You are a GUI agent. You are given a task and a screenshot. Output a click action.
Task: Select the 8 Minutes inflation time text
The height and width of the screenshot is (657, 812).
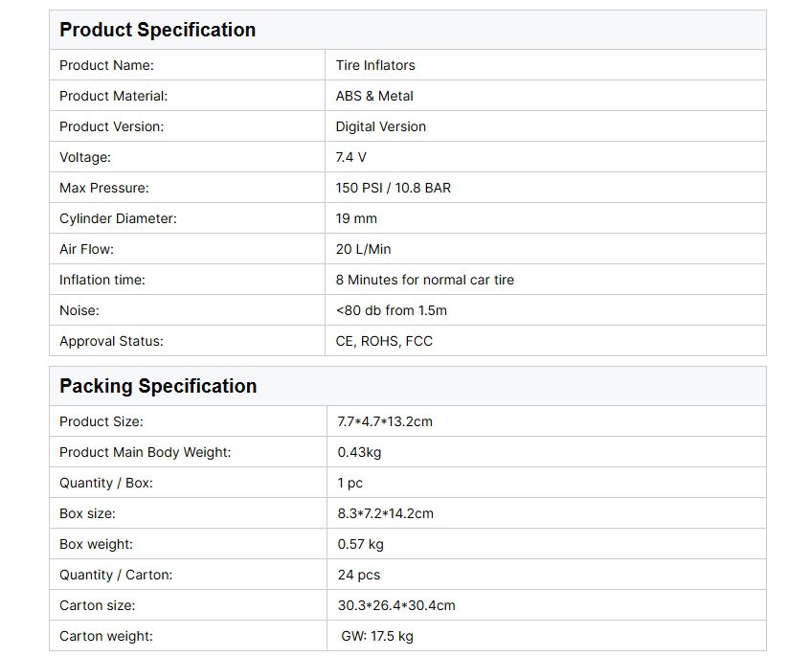click(x=424, y=280)
